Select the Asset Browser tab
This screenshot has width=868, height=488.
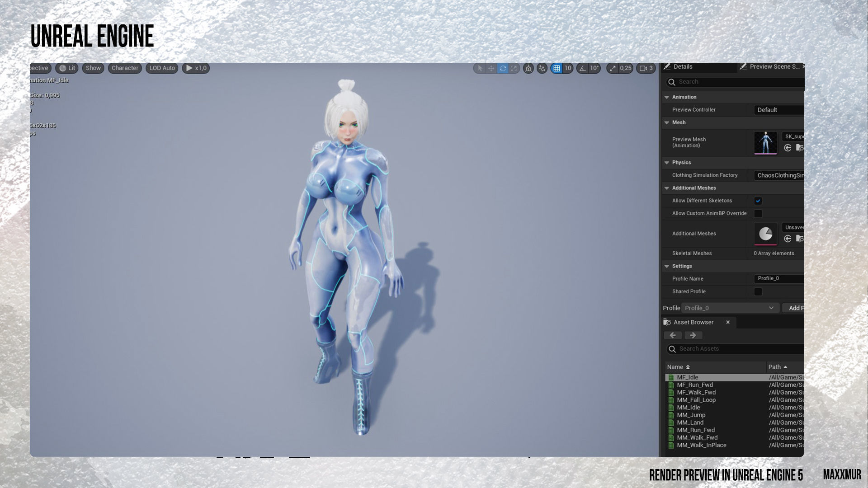pos(693,322)
